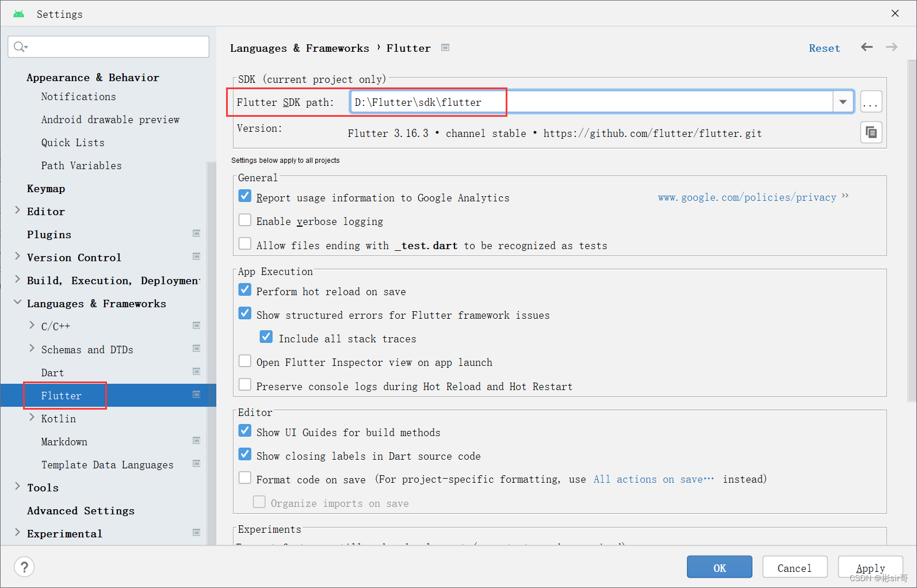Image resolution: width=917 pixels, height=588 pixels.
Task: Toggle Show closing labels in Dart source code
Action: point(245,455)
